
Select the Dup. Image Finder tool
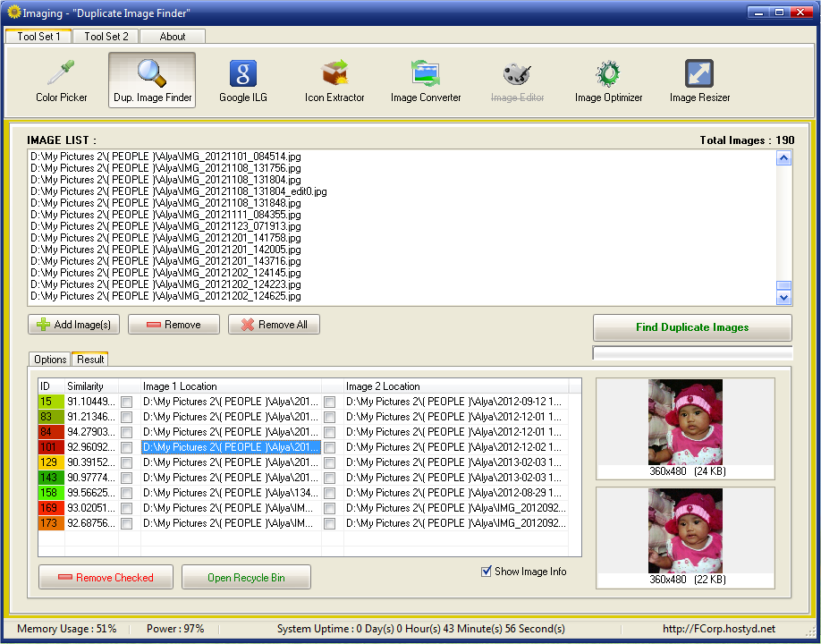click(152, 80)
